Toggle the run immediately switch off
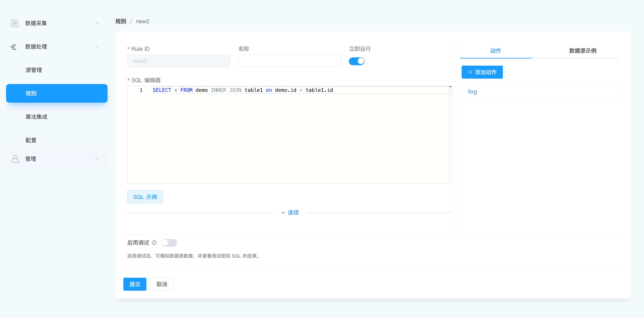This screenshot has height=318, width=644. (x=356, y=61)
